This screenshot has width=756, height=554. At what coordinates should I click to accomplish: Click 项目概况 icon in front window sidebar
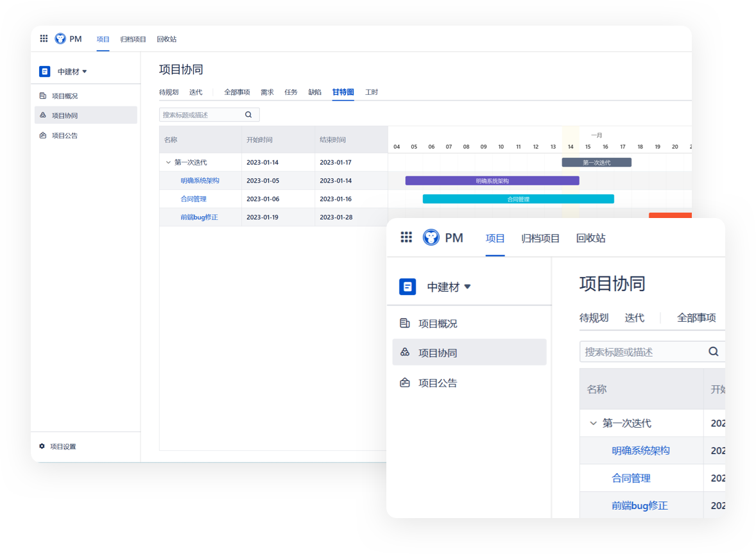coord(405,323)
